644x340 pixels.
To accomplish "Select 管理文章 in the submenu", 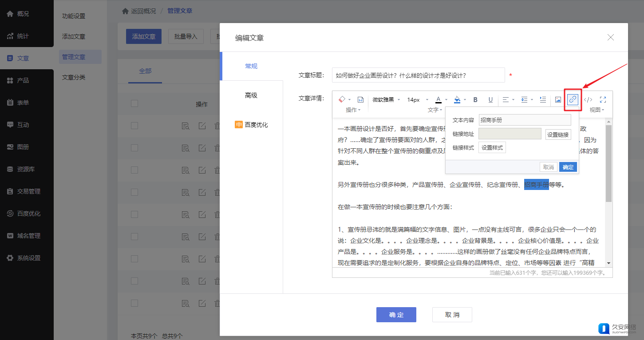I will point(80,57).
